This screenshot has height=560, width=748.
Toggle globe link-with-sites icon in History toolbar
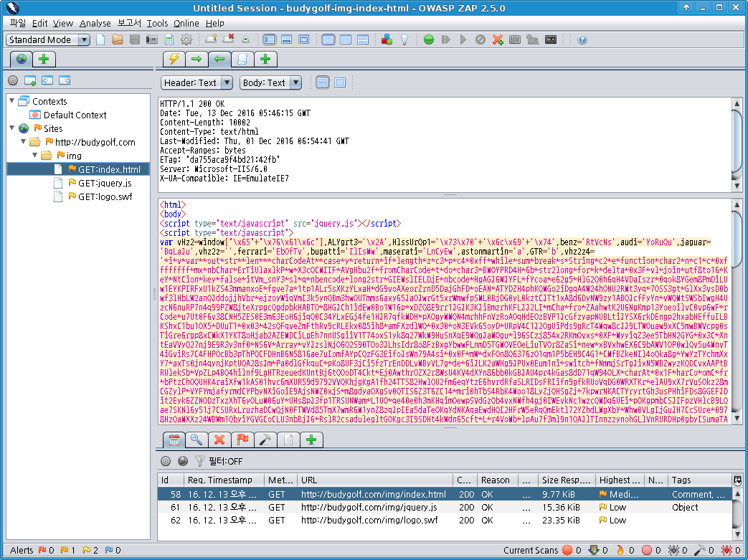pos(183,461)
